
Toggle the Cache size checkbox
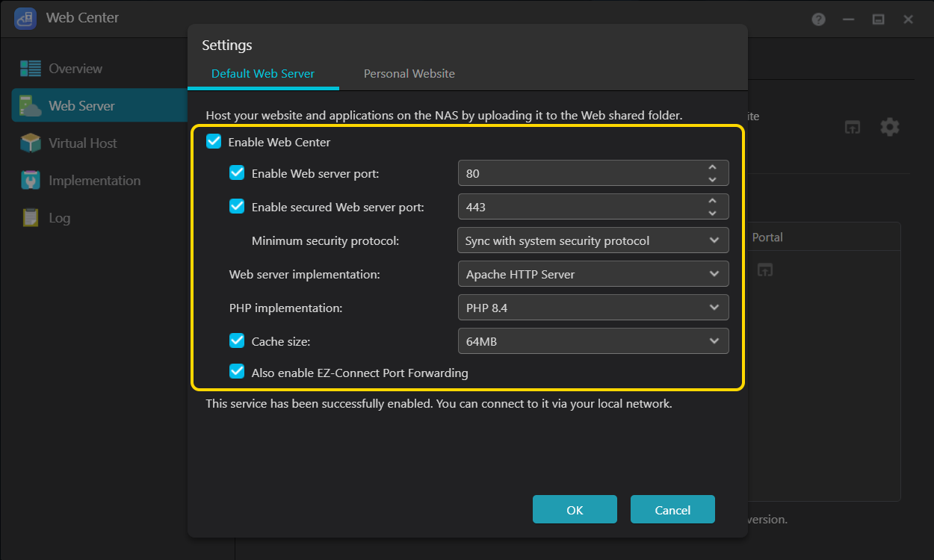click(237, 341)
